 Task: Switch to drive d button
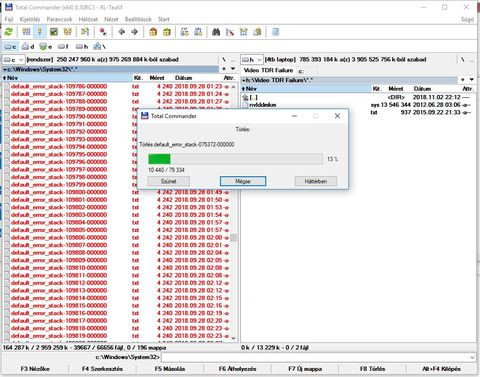(x=28, y=47)
